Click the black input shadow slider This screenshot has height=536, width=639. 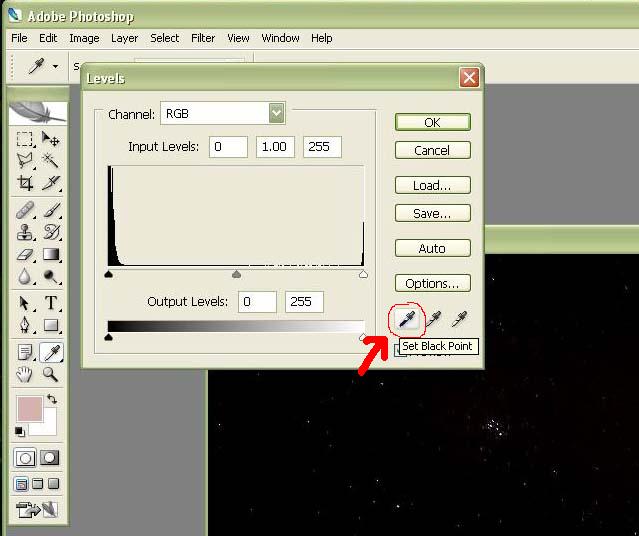pos(108,274)
